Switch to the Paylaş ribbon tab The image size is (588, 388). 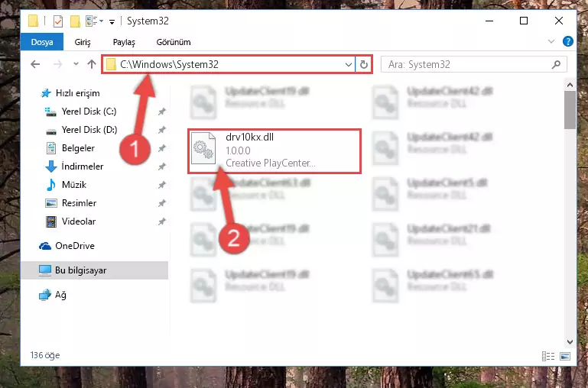124,42
